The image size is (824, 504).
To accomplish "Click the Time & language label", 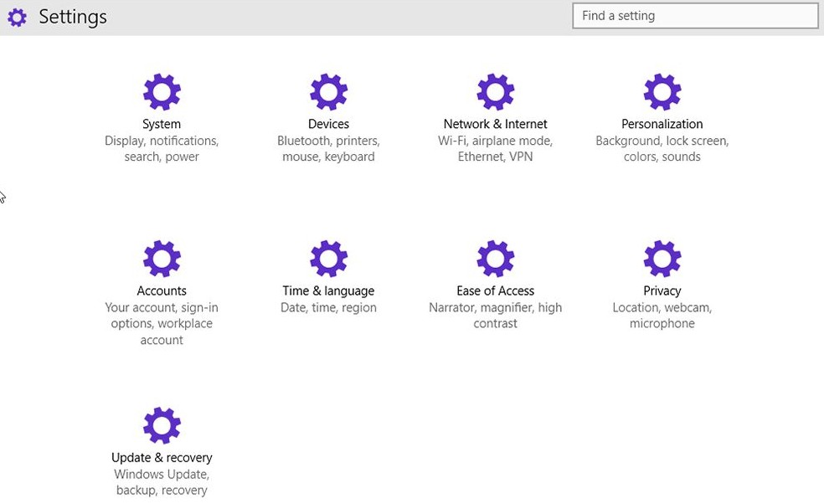I will pos(328,291).
